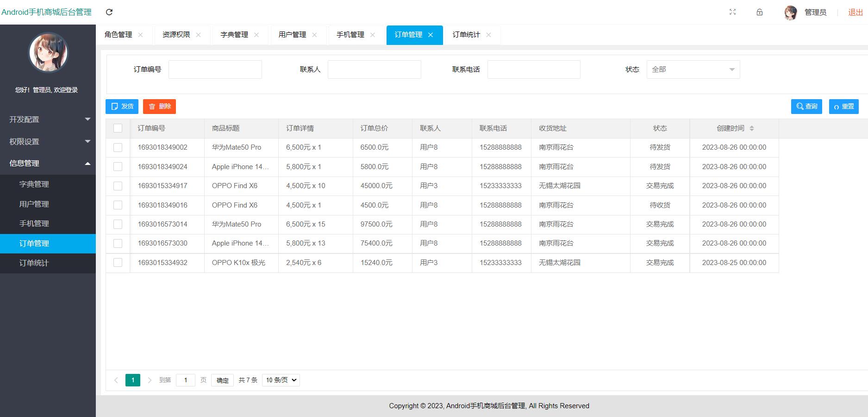868x417 pixels.
Task: Click the 待收货 status cell
Action: click(660, 205)
